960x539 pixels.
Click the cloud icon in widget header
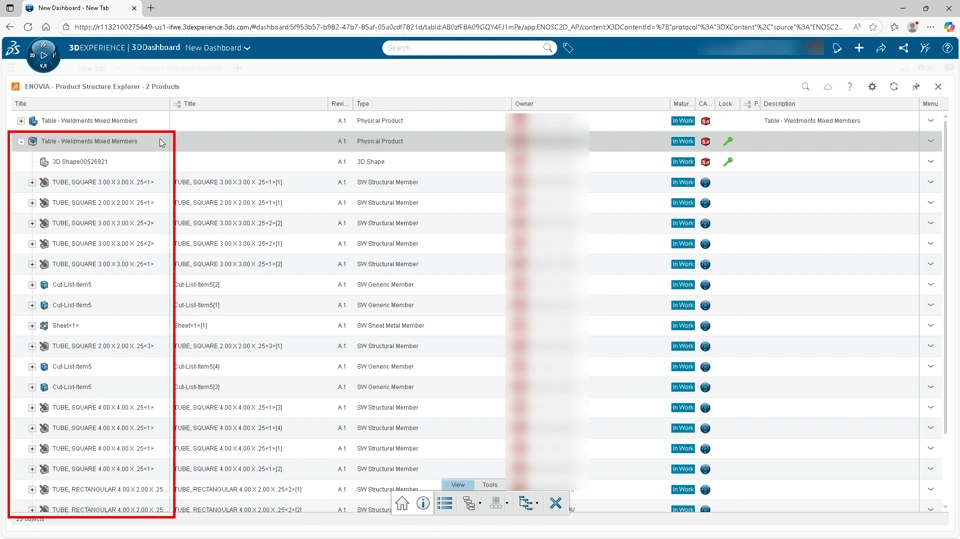coord(827,86)
